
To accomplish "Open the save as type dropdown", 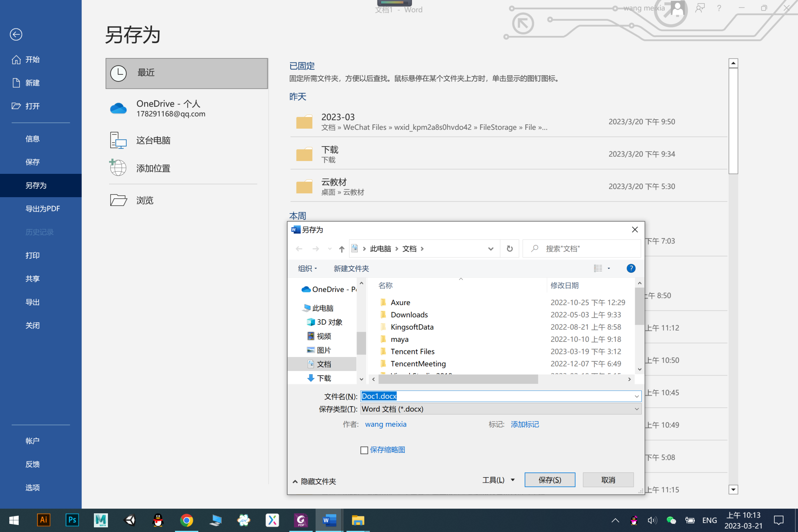I will point(636,409).
